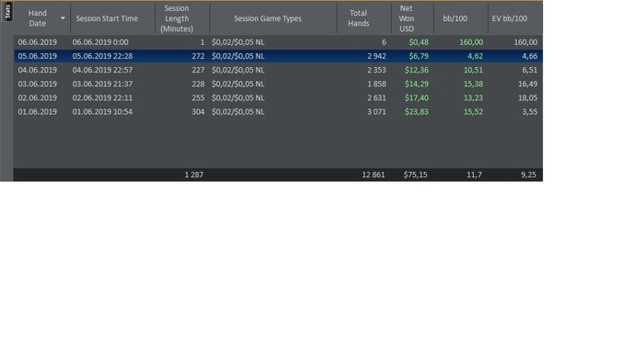Click start time 05.06.2019 22:28
Image resolution: width=644 pixels, height=362 pixels.
click(102, 56)
